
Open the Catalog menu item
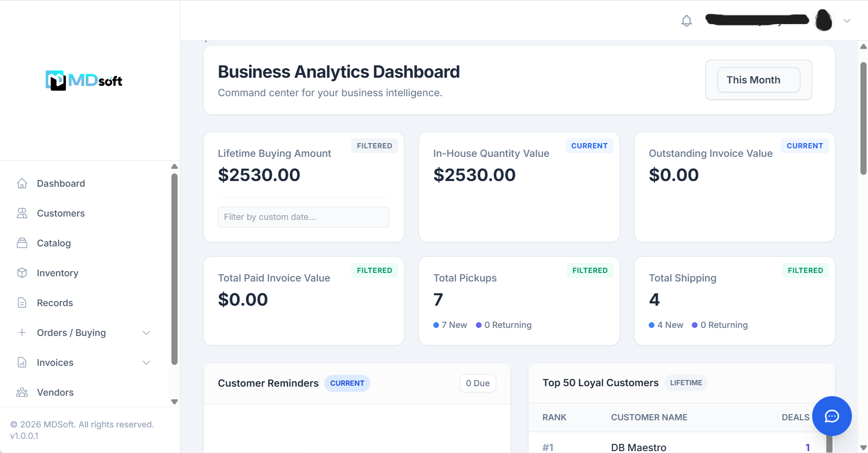pyautogui.click(x=54, y=243)
